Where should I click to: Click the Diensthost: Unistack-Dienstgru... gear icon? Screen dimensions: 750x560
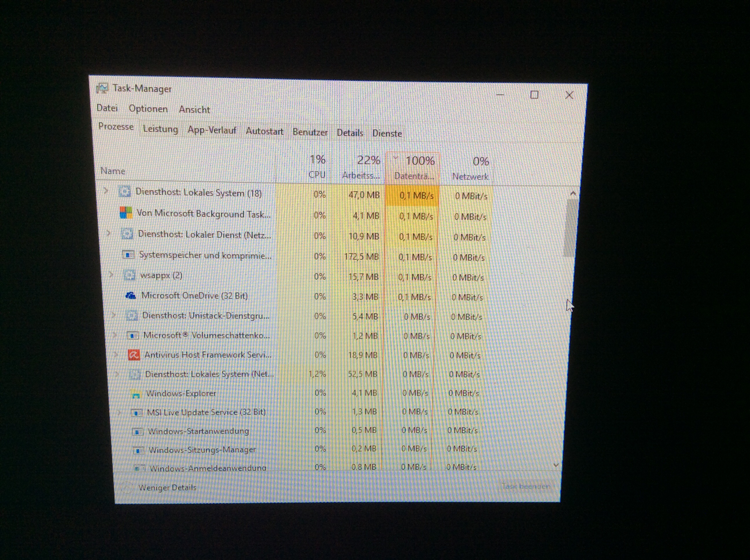[132, 315]
